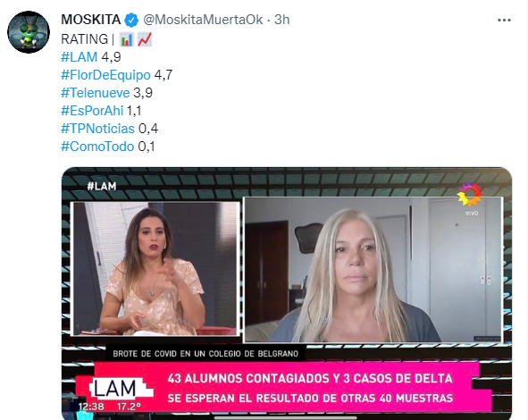528x420 pixels.
Task: Open the #FlorDeEquipo hashtag
Action: (105, 75)
